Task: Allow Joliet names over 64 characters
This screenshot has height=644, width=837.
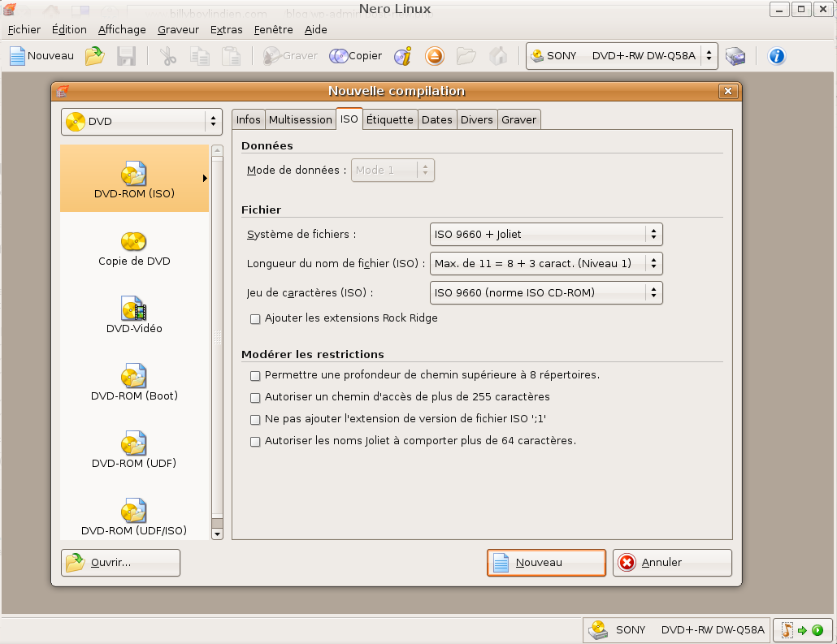Action: click(x=255, y=441)
